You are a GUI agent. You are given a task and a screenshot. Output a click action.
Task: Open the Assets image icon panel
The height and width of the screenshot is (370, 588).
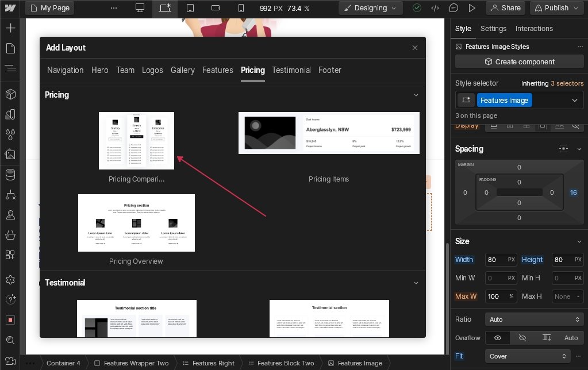pyautogui.click(x=10, y=155)
